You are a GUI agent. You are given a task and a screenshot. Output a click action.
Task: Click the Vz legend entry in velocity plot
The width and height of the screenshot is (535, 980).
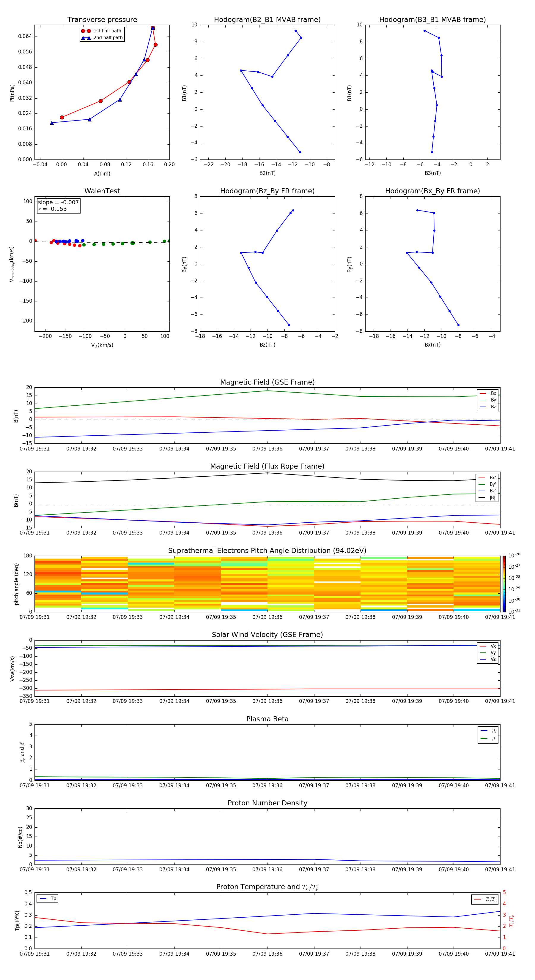point(488,659)
